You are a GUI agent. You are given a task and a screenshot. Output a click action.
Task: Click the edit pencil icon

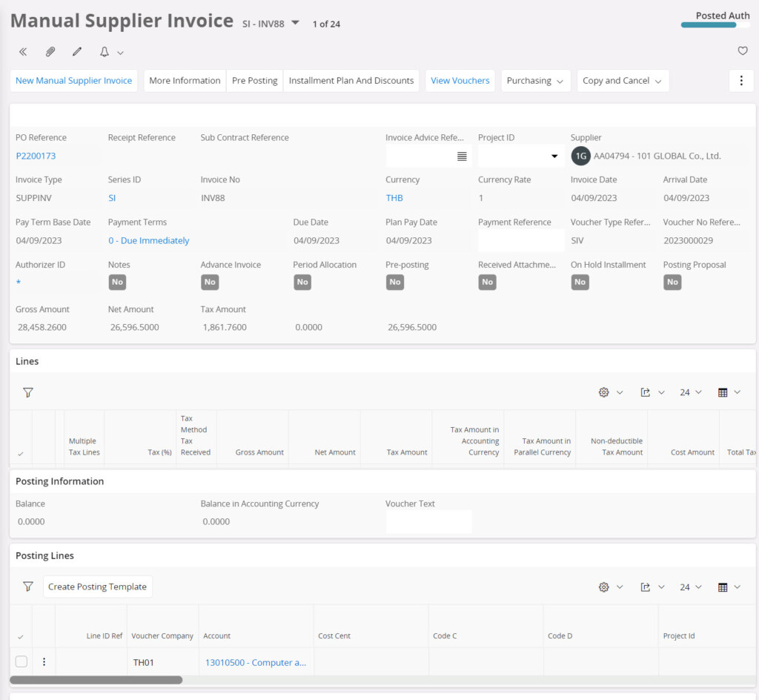point(76,52)
